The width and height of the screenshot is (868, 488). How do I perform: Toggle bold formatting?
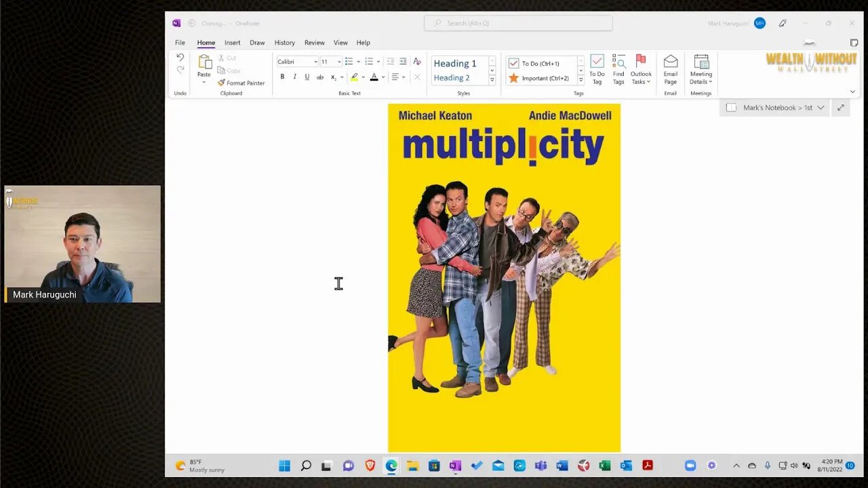coord(282,77)
